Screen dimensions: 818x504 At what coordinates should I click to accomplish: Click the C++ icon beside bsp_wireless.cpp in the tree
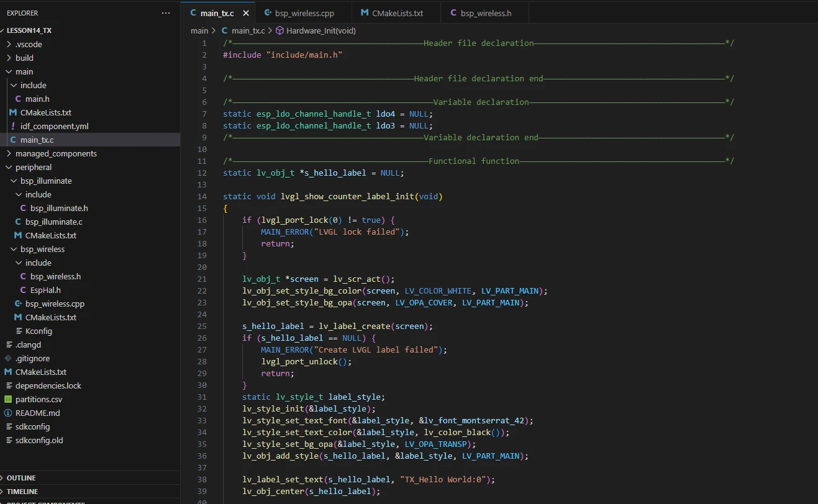tap(19, 304)
